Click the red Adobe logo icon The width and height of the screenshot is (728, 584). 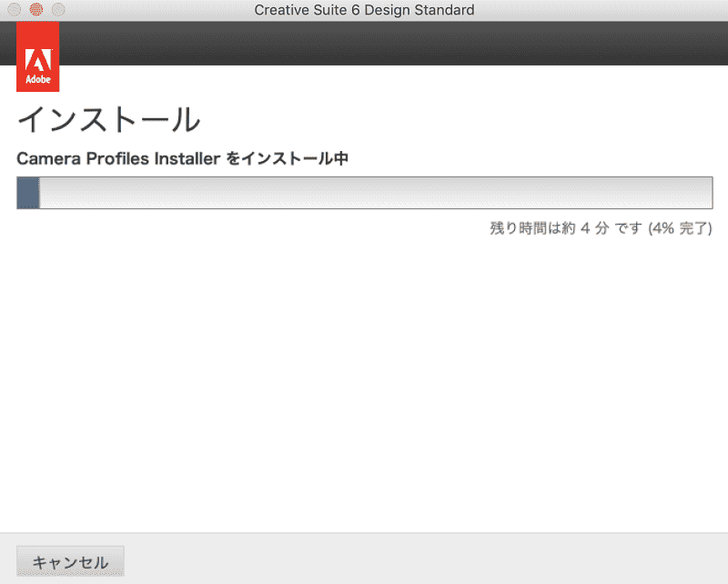point(37,56)
